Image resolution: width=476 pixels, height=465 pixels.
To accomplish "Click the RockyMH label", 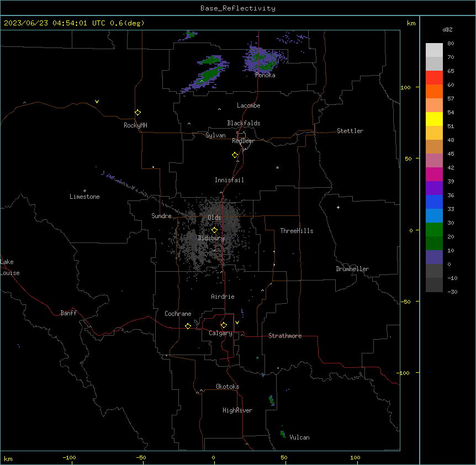I will click(135, 125).
